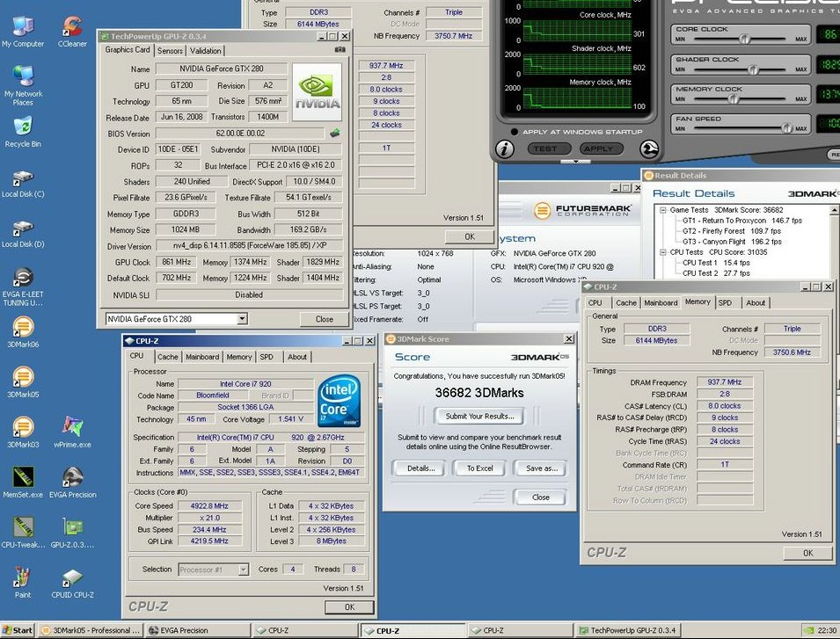The height and width of the screenshot is (639, 840).
Task: Toggle Apply at Windows Startup option
Action: click(515, 132)
